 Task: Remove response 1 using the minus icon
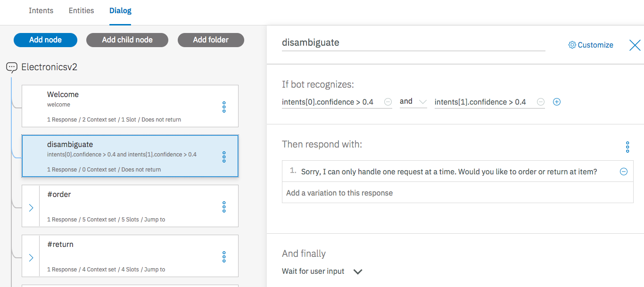pyautogui.click(x=624, y=171)
